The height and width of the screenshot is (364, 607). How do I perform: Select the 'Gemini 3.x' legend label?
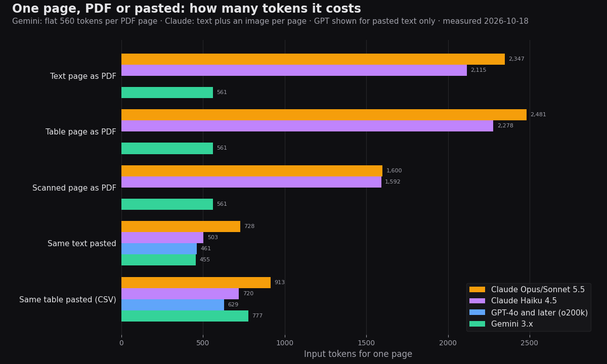[x=512, y=324]
